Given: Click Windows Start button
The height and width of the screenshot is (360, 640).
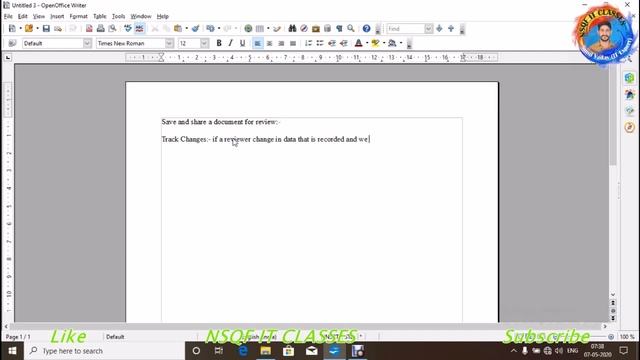Looking at the screenshot, I should 12,351.
